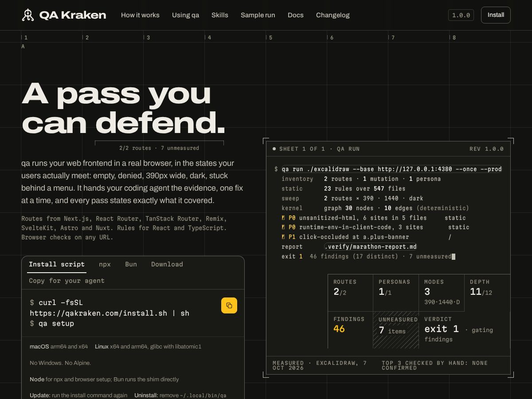The height and width of the screenshot is (399, 532).
Task: Click the grid column label 5
Action: 271,38
